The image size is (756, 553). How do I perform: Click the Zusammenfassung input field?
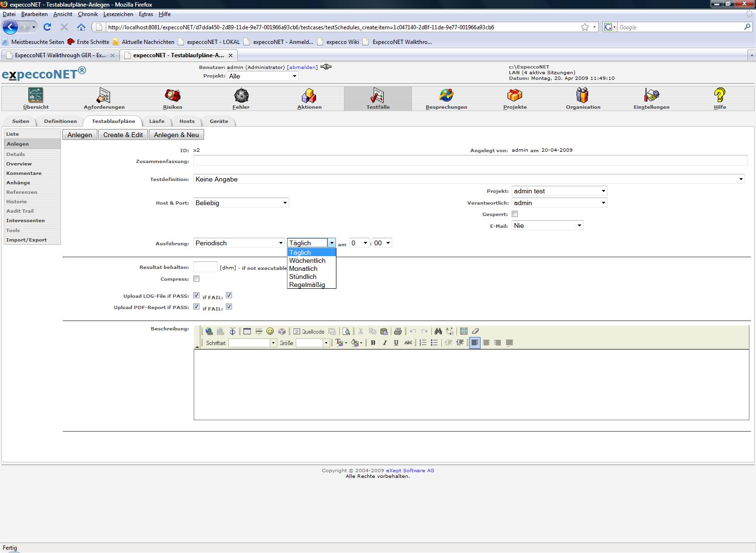click(x=470, y=161)
